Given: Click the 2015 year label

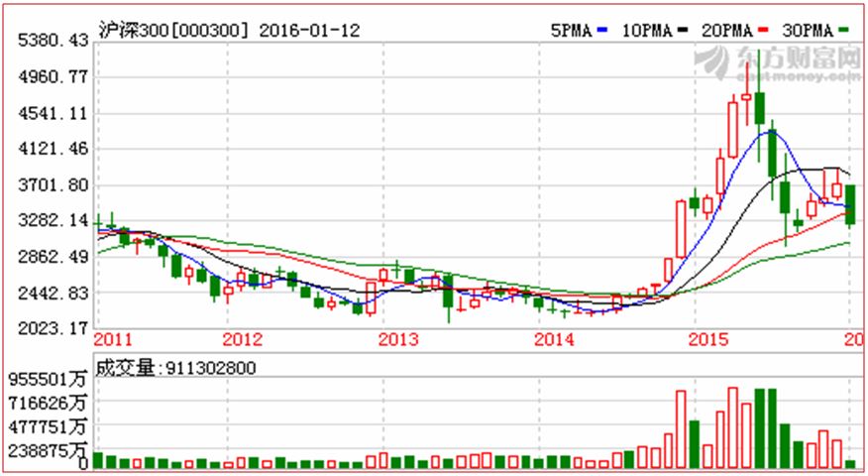Looking at the screenshot, I should tap(708, 339).
